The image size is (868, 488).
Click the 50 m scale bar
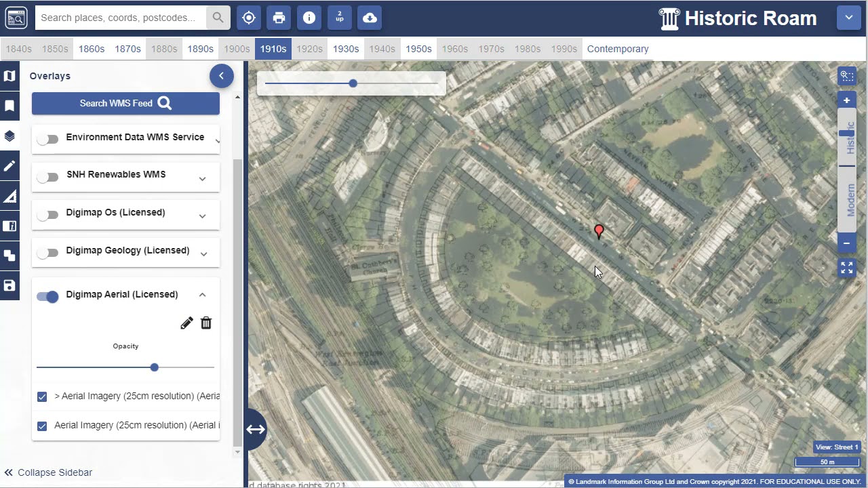tap(827, 462)
